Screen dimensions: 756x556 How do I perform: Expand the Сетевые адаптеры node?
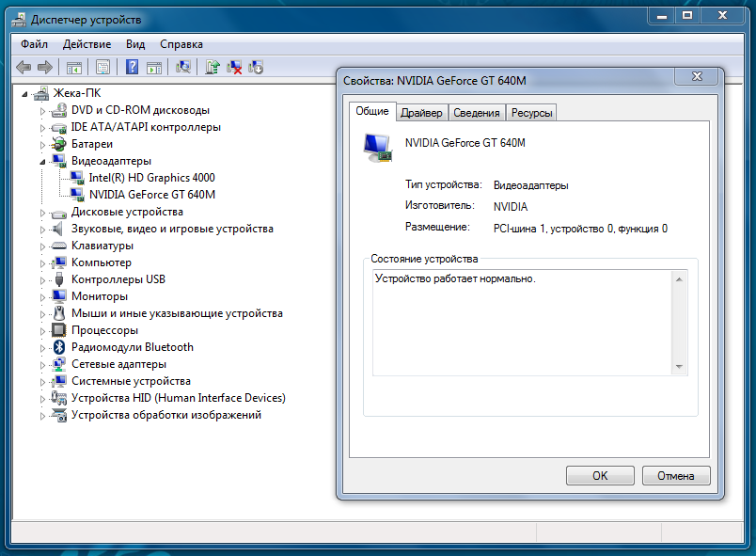click(x=42, y=365)
